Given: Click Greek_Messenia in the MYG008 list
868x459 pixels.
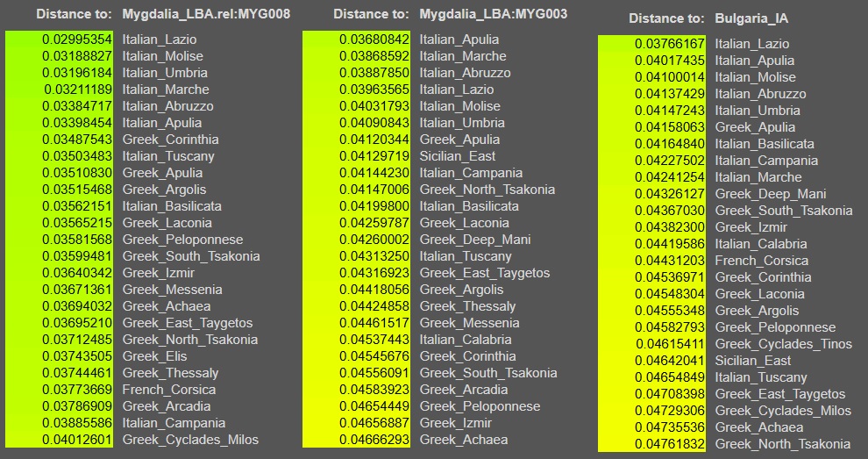Looking at the screenshot, I should [172, 290].
